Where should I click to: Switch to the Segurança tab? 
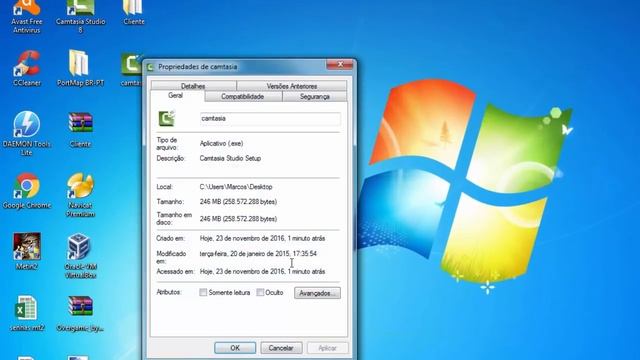(x=315, y=96)
